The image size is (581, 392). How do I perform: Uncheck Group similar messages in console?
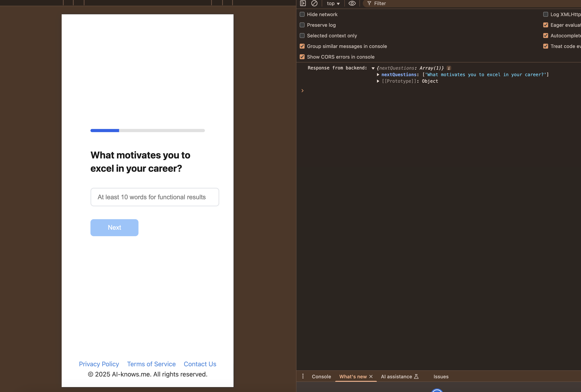[302, 46]
